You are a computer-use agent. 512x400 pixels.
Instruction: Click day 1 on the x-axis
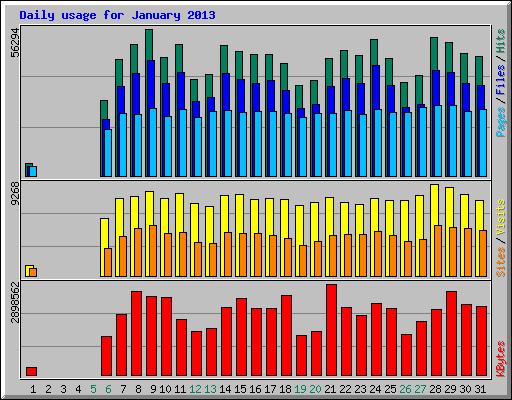33,389
